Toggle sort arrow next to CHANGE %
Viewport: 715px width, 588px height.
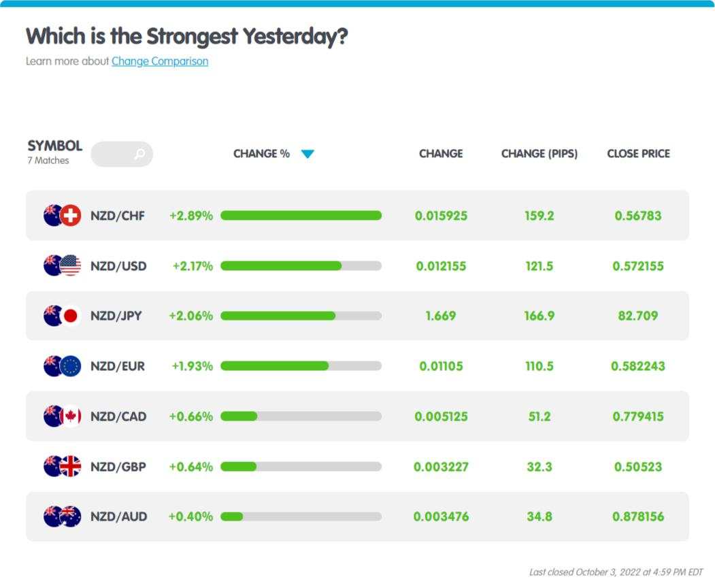[x=307, y=154]
